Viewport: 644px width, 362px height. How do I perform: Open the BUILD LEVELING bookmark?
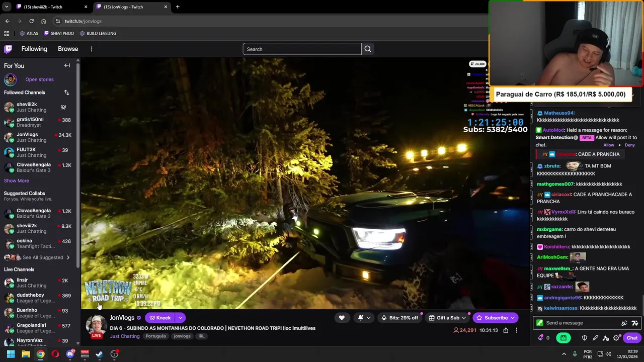coord(98,33)
